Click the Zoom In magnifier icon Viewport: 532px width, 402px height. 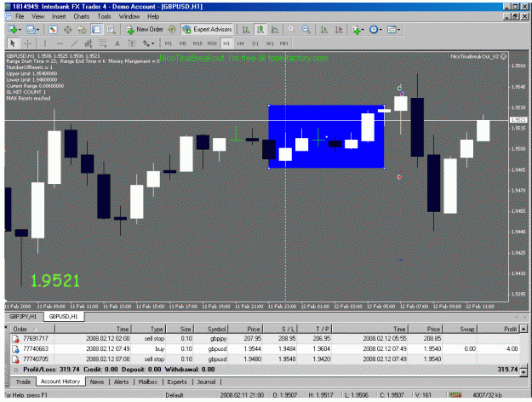[x=291, y=30]
